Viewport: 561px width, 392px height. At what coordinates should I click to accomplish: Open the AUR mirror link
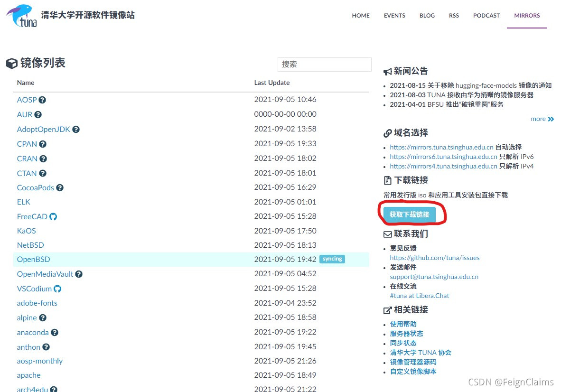tap(25, 115)
